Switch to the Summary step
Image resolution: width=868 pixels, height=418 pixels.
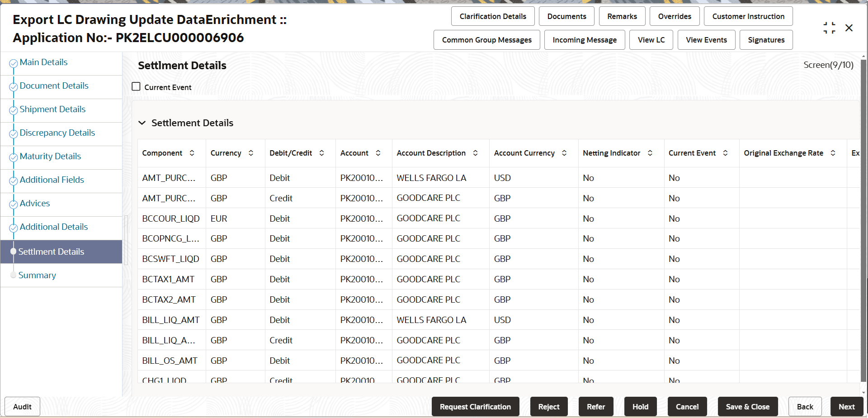click(38, 275)
